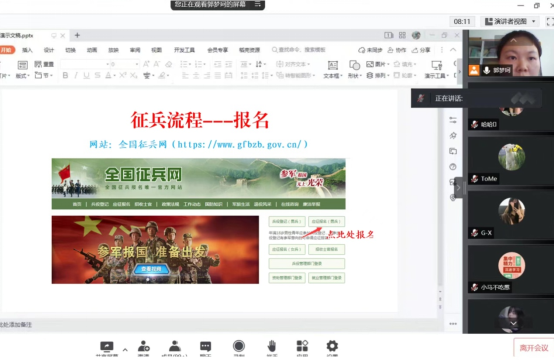Viewport: 554px width, 360px height.
Task: Toggle Underline formatting in the ribbon
Action: point(86,75)
